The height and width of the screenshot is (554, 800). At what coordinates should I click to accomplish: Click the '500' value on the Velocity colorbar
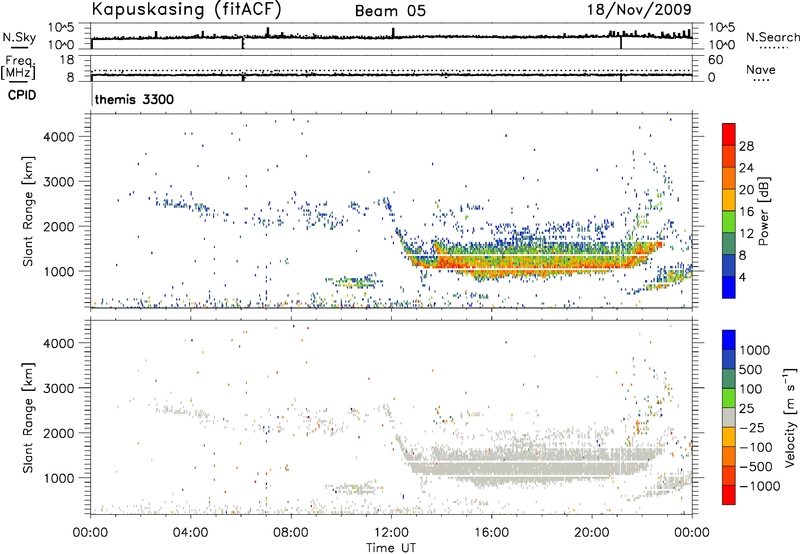(x=751, y=369)
